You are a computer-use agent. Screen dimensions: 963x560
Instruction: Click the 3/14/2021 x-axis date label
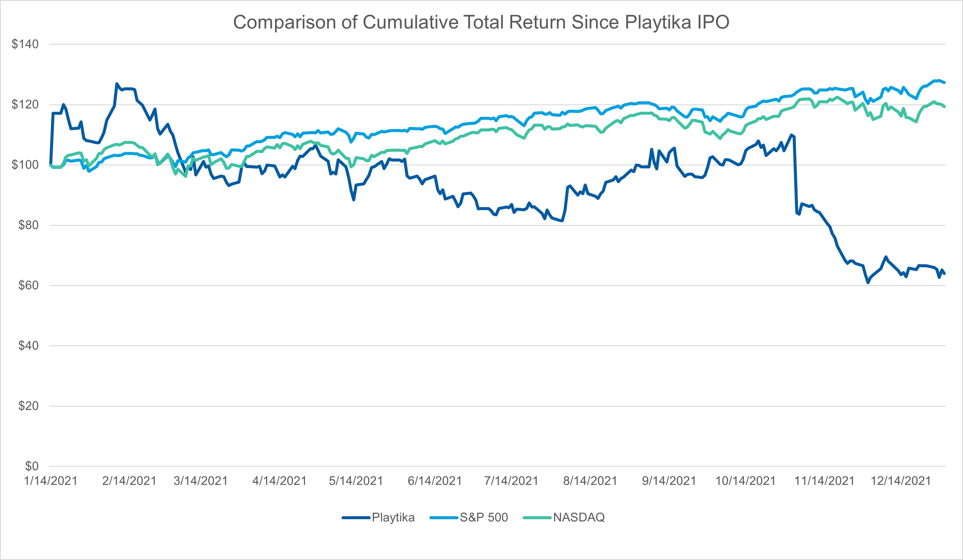(201, 481)
